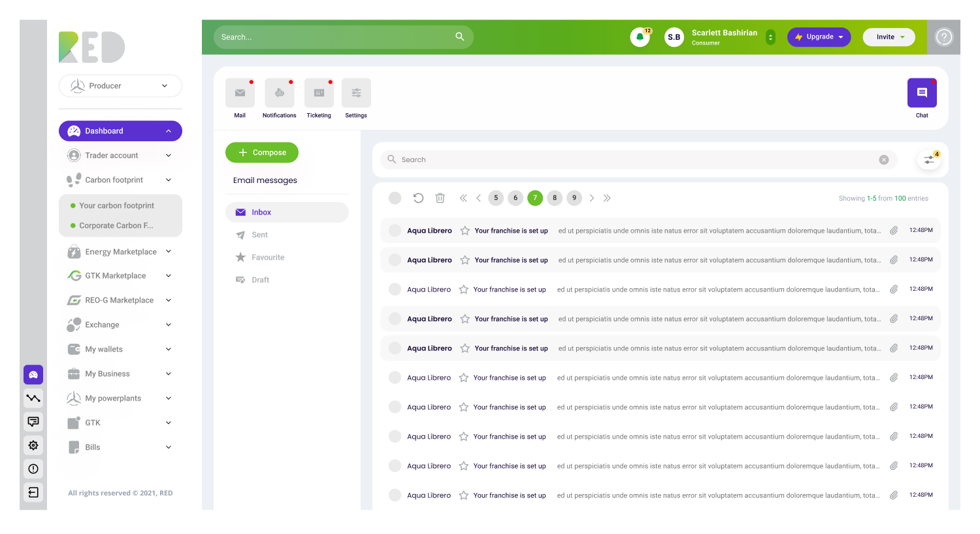Click the bell icon showing 12 alerts

pyautogui.click(x=640, y=37)
